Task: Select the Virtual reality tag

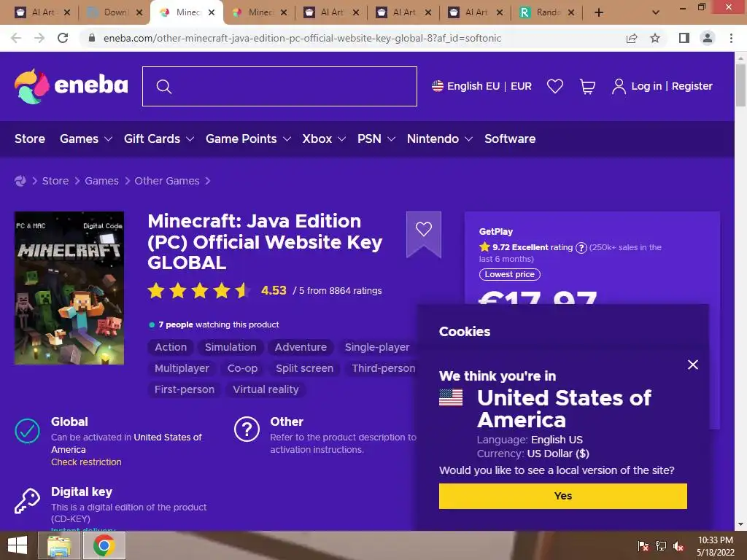Action: [266, 389]
